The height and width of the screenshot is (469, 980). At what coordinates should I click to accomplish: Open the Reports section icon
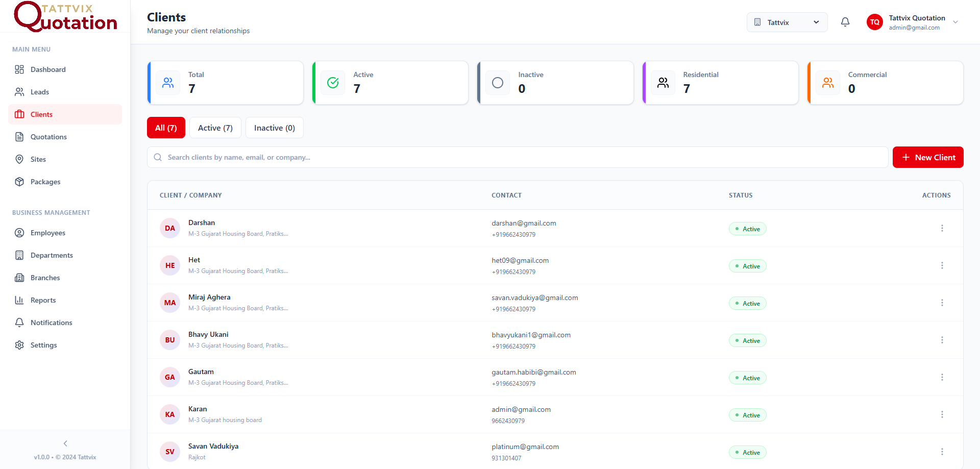click(x=19, y=300)
